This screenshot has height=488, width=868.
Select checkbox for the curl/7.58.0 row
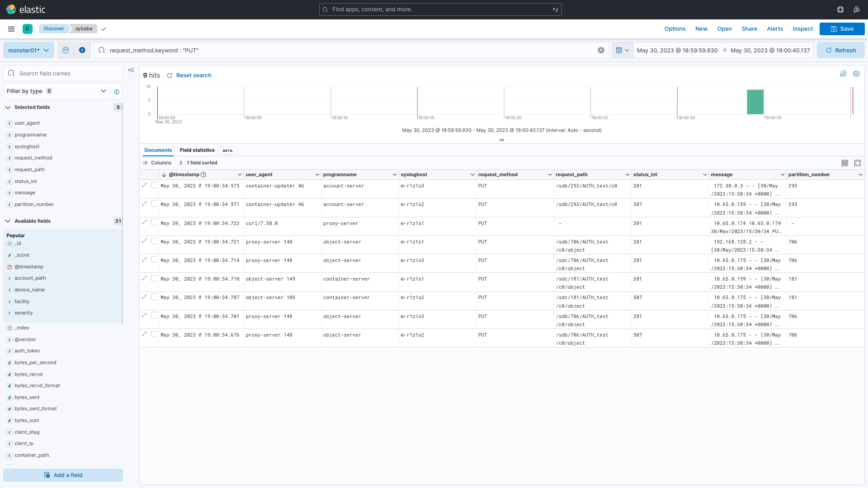tap(155, 222)
